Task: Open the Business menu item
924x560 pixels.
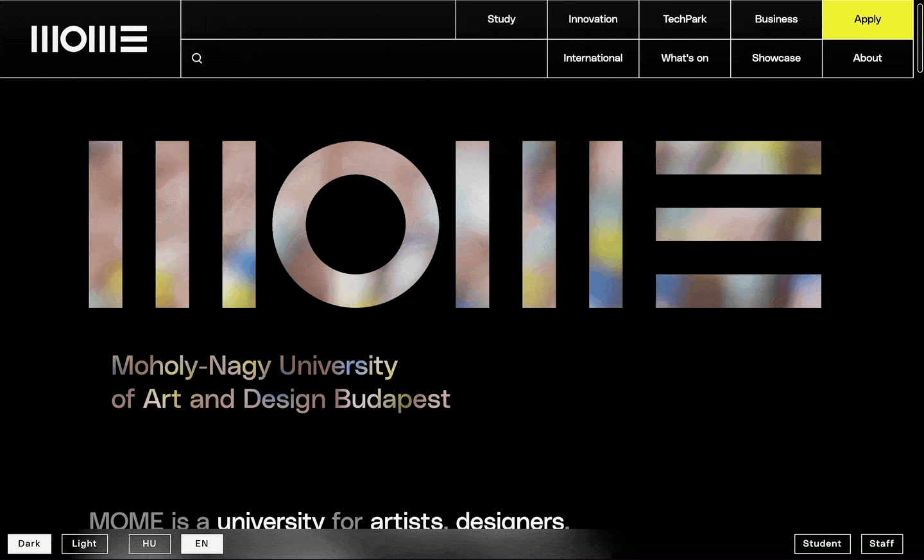Action: coord(776,19)
